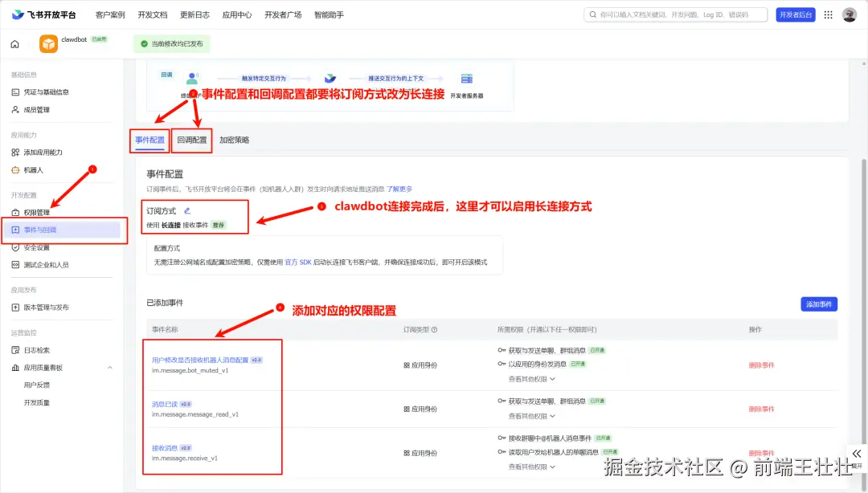Click the search magnifier icon

[593, 15]
